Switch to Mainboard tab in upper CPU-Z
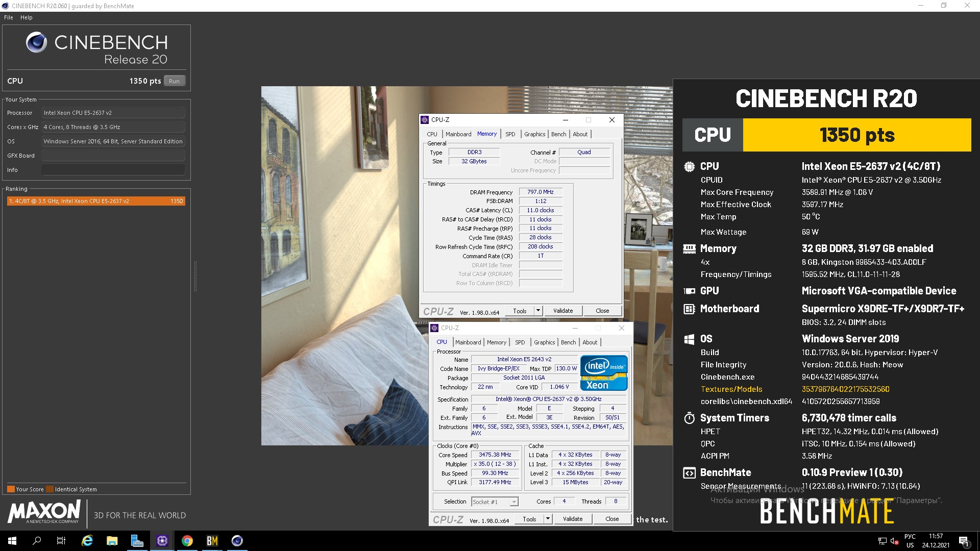 pos(458,134)
